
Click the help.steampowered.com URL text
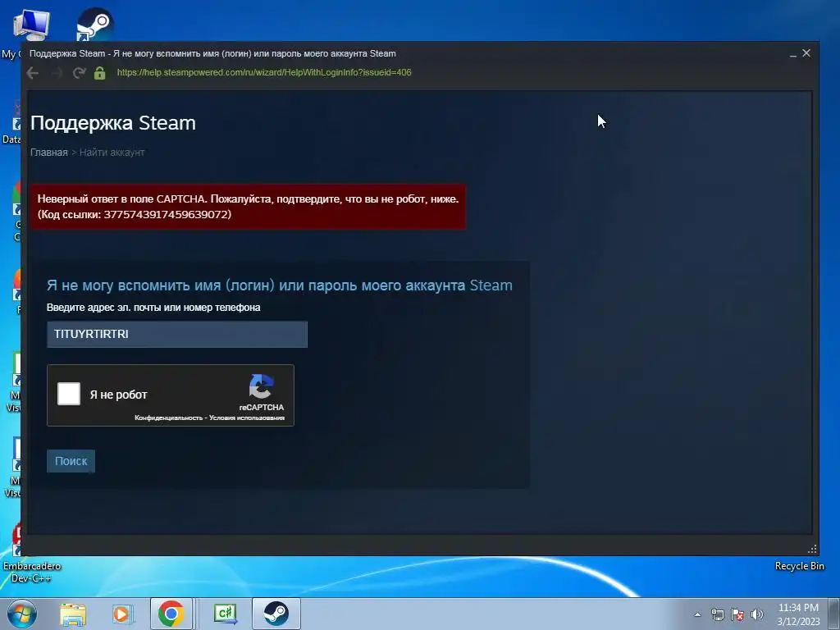point(264,72)
